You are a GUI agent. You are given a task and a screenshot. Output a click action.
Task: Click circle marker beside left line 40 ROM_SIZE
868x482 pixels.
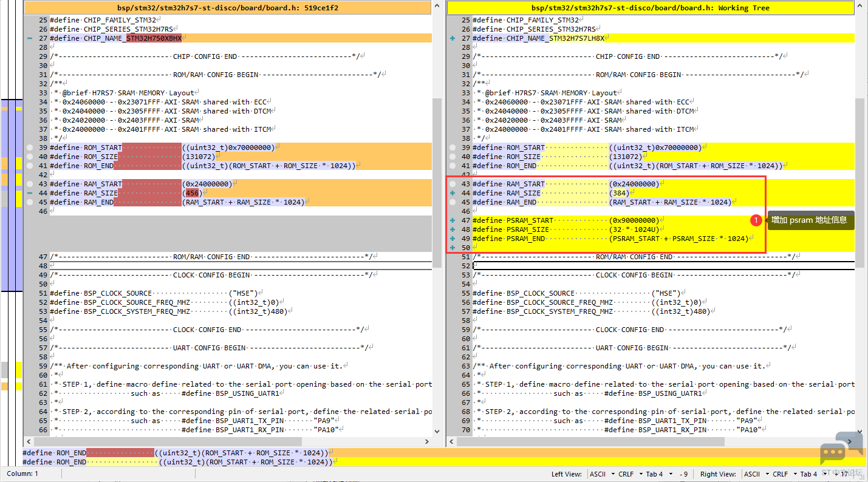(29, 157)
